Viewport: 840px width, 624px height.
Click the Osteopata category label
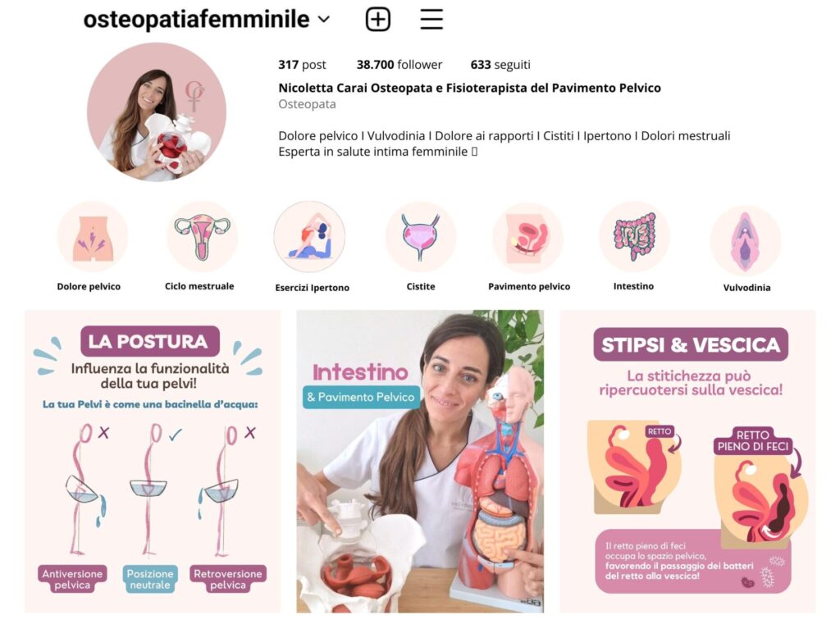pos(307,104)
